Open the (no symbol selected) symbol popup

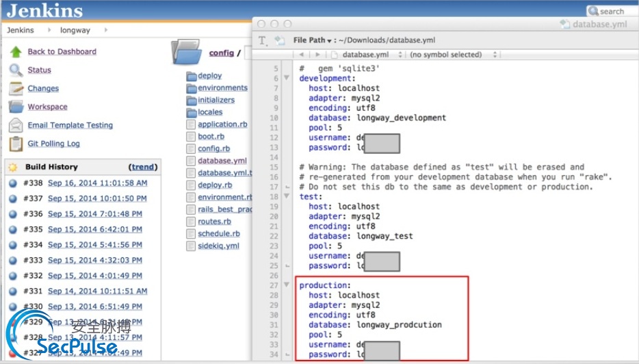pyautogui.click(x=454, y=55)
